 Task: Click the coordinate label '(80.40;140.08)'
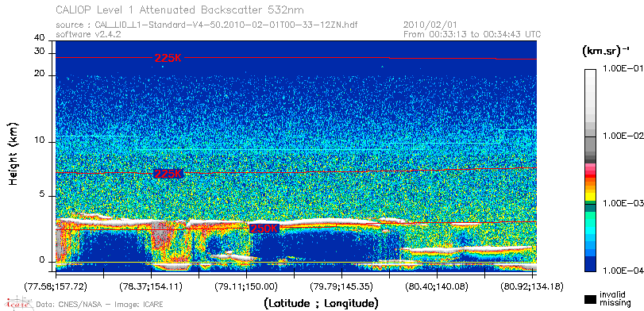click(x=437, y=286)
